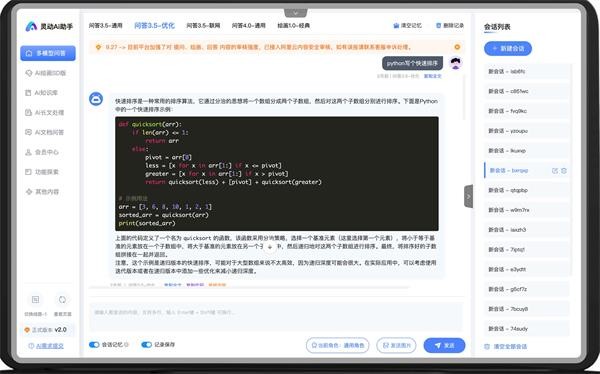Click the blue 发送 send button

point(444,345)
